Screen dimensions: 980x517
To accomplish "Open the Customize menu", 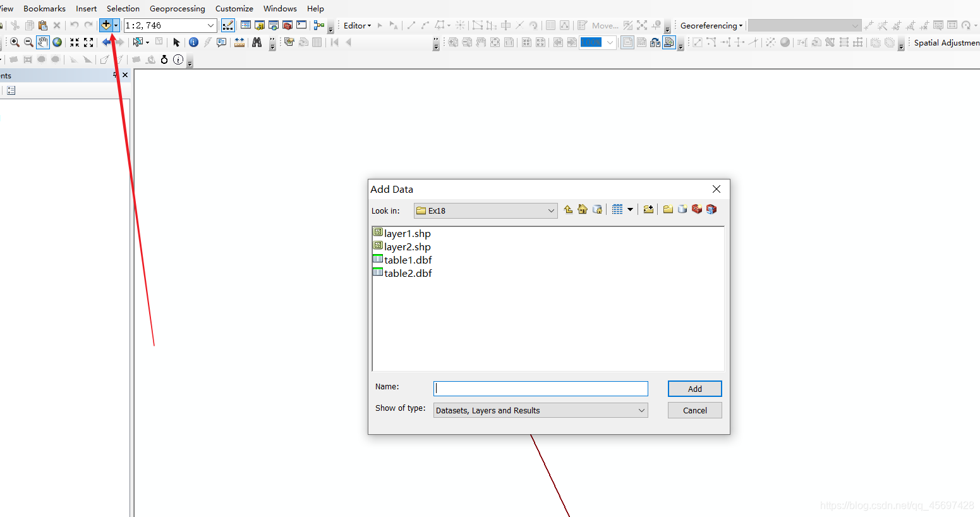I will click(x=234, y=8).
